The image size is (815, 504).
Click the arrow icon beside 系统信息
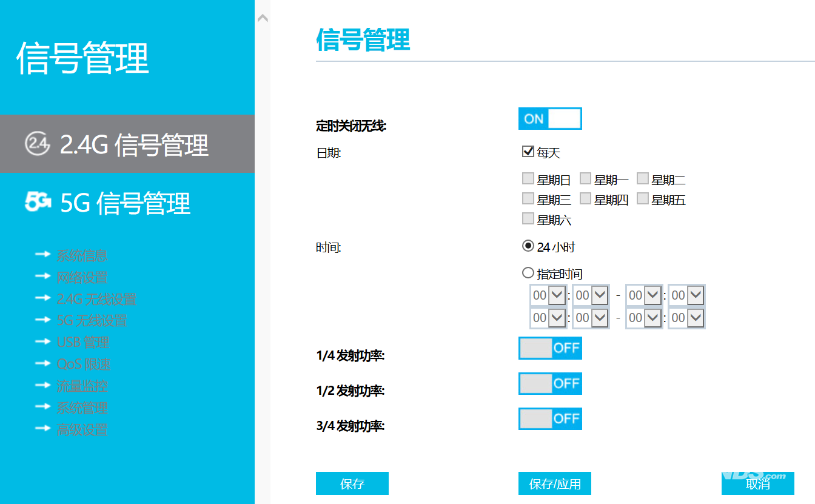click(x=43, y=255)
